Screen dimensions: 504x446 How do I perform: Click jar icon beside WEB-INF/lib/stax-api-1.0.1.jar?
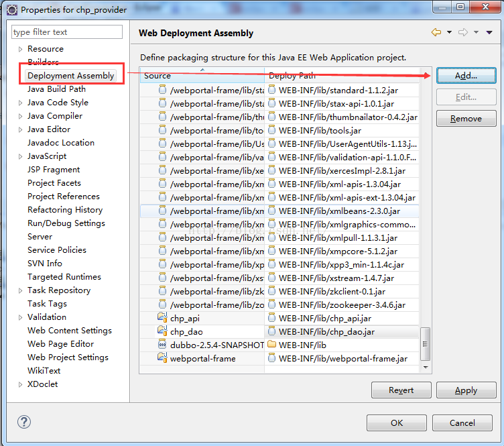[x=271, y=103]
